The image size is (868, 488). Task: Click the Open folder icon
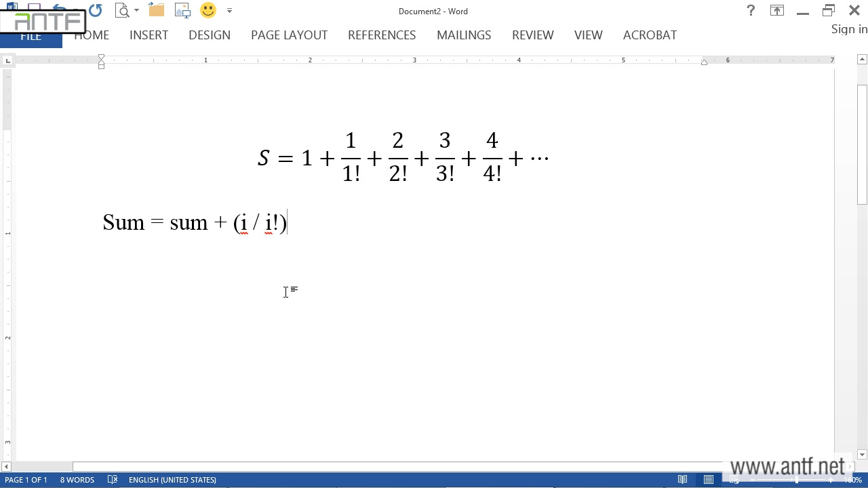point(157,10)
